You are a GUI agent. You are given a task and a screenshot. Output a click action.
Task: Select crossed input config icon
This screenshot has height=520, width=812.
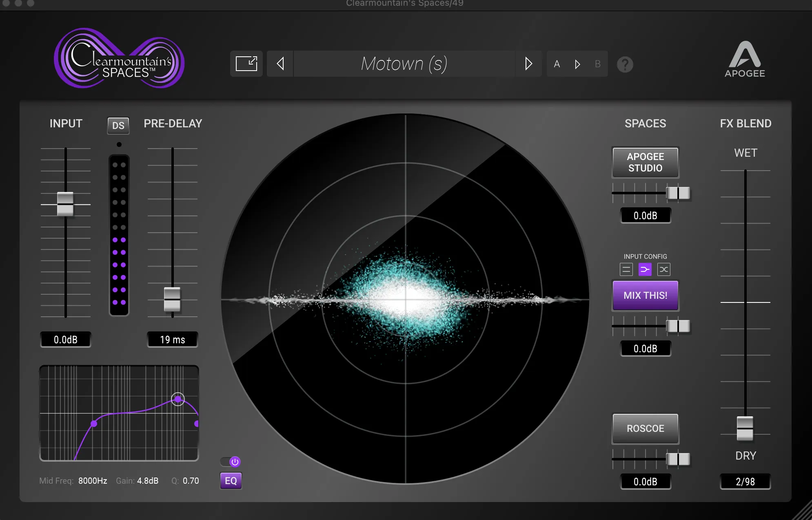click(664, 269)
